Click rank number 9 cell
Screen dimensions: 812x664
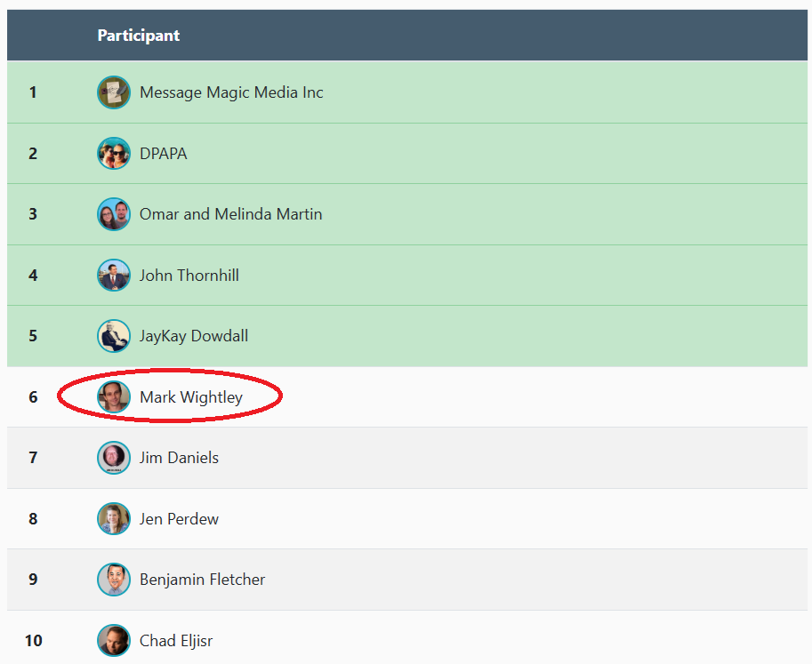33,580
